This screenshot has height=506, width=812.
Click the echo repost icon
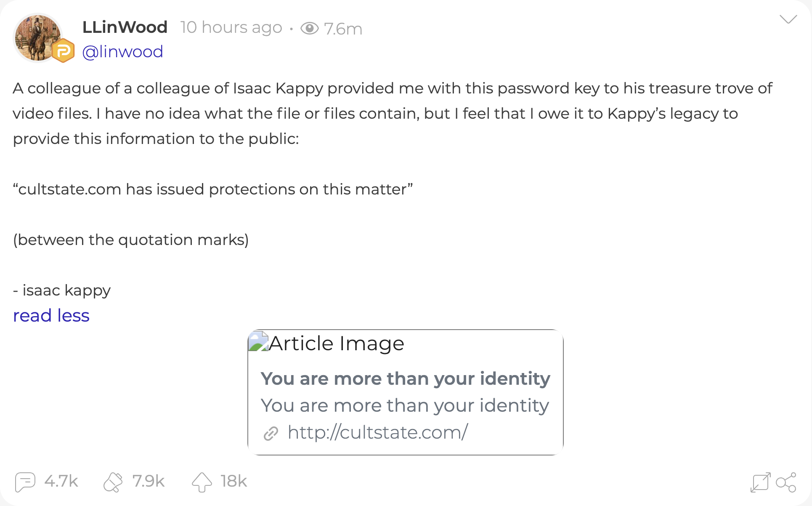coord(113,482)
